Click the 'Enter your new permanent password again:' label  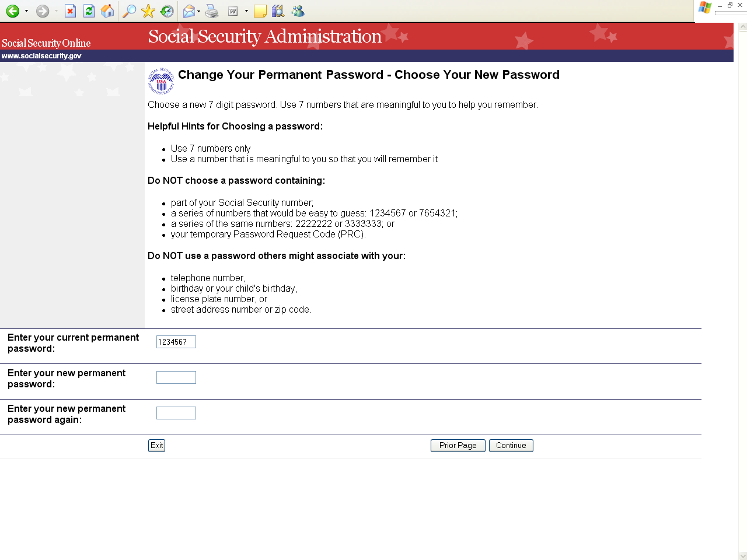click(67, 414)
